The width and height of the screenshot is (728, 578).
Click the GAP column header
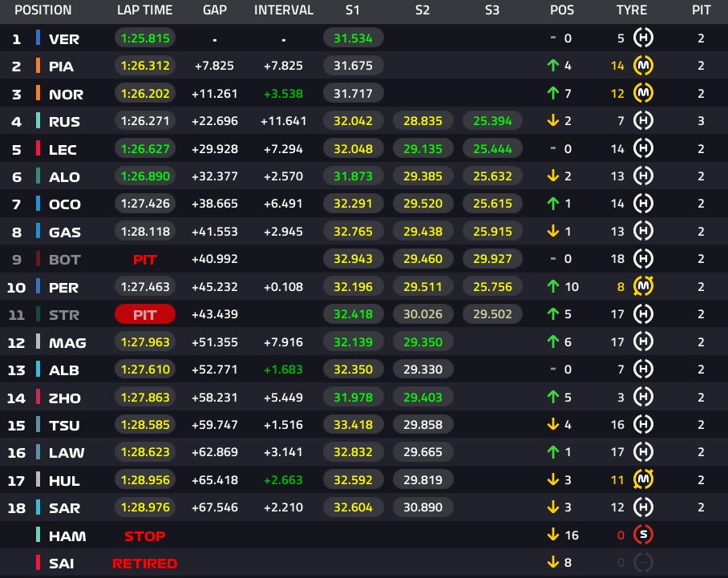pos(215,10)
